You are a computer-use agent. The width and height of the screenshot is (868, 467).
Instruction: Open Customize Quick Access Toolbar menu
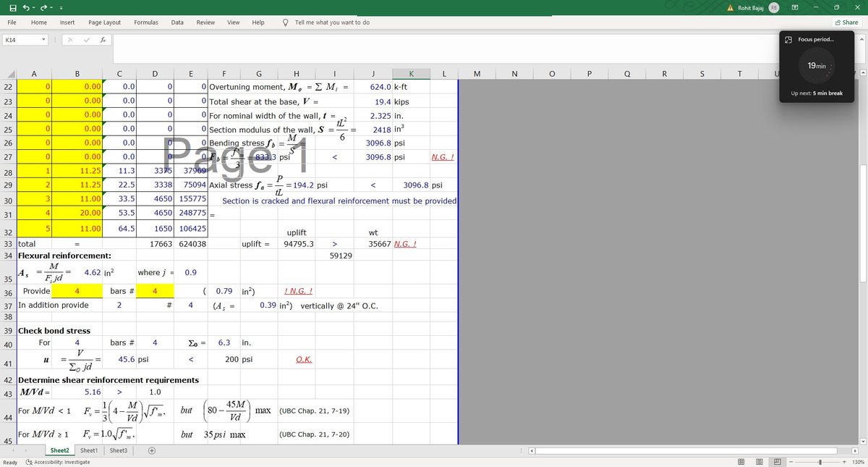coord(61,7)
